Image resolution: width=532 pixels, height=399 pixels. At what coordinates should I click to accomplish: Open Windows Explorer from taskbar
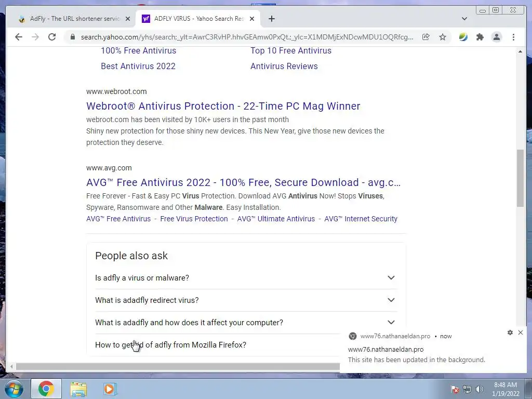[x=78, y=389]
